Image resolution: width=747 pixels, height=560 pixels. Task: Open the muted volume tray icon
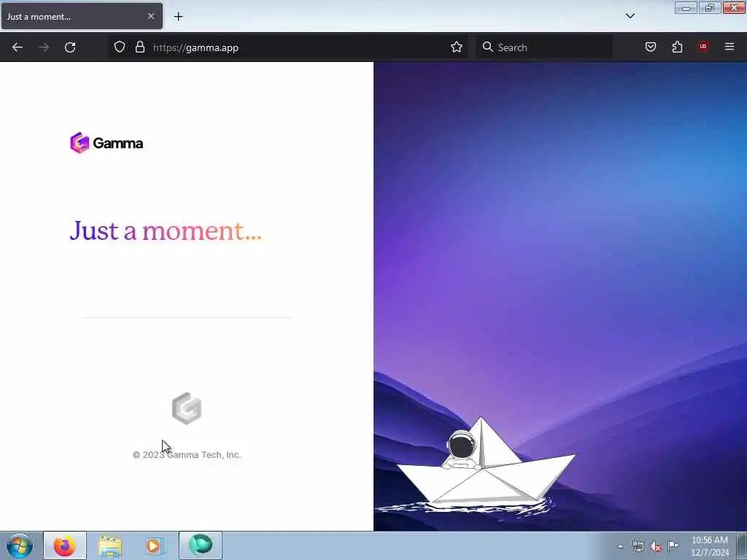(x=656, y=546)
